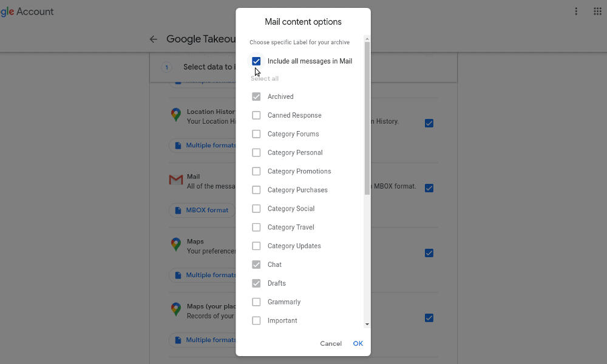Open Multiple formats under Maps (your places)
The image size is (607, 364).
coord(202,340)
